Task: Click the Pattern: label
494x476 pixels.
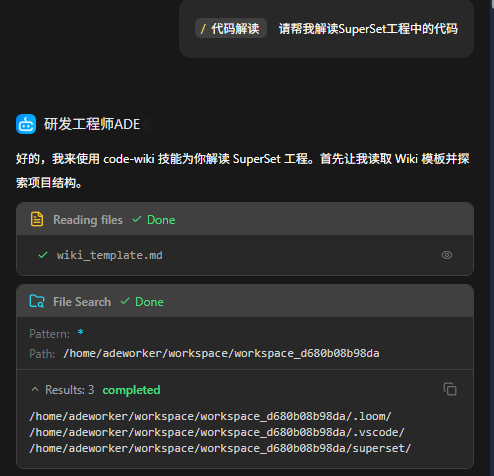Action: (50, 334)
